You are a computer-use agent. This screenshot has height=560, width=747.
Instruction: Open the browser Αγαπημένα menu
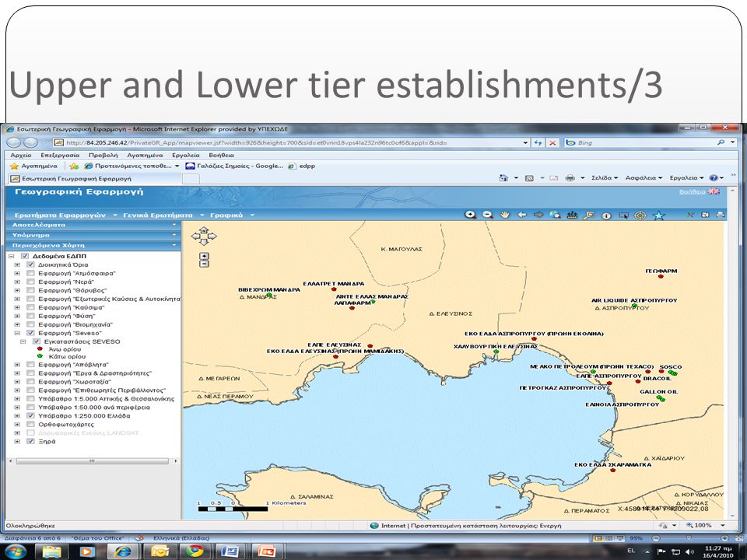(145, 156)
